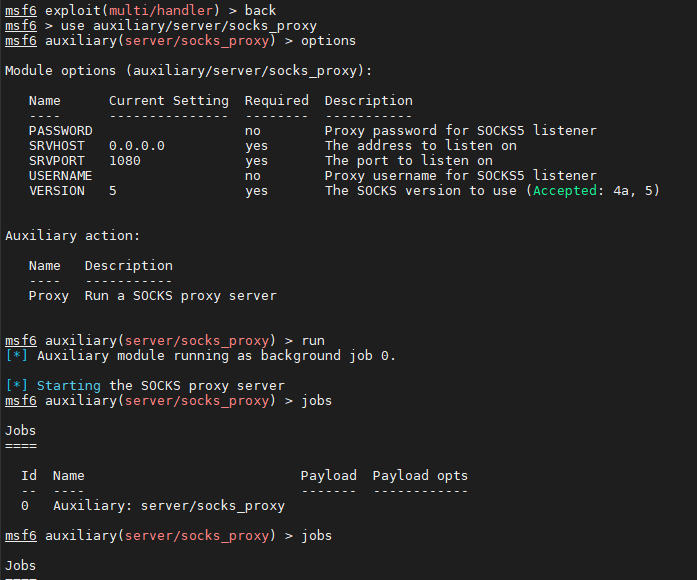The width and height of the screenshot is (697, 580).
Task: Click the 'options' command text
Action: pyautogui.click(x=328, y=41)
